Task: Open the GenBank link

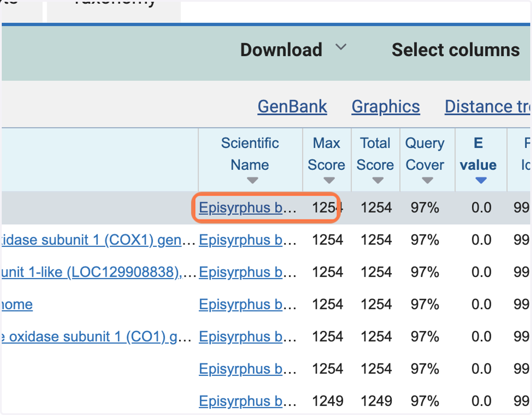Action: point(292,106)
